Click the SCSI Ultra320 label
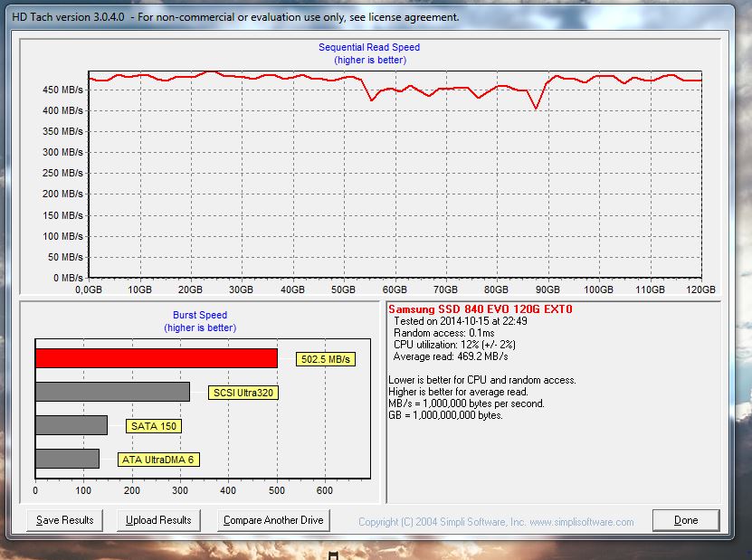 tap(243, 393)
